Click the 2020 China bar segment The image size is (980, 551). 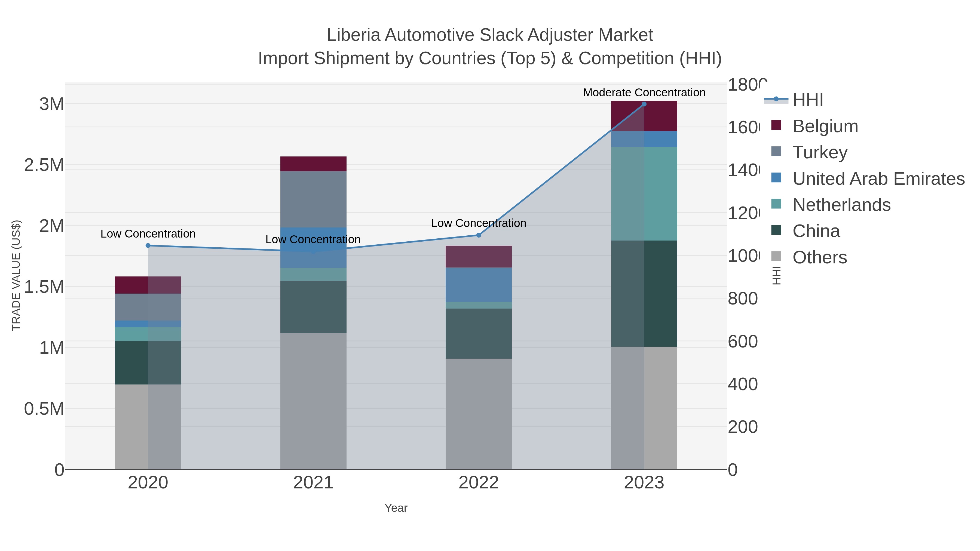(x=148, y=362)
